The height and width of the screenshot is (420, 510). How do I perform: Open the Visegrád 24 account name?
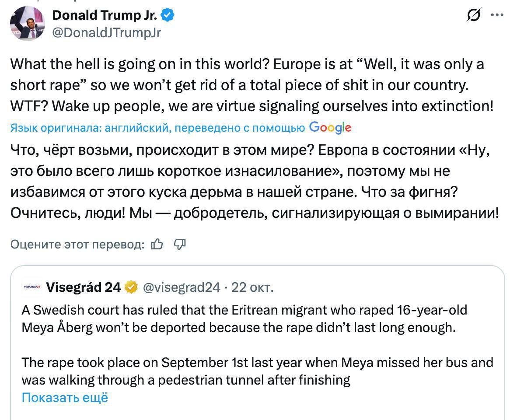click(x=83, y=287)
